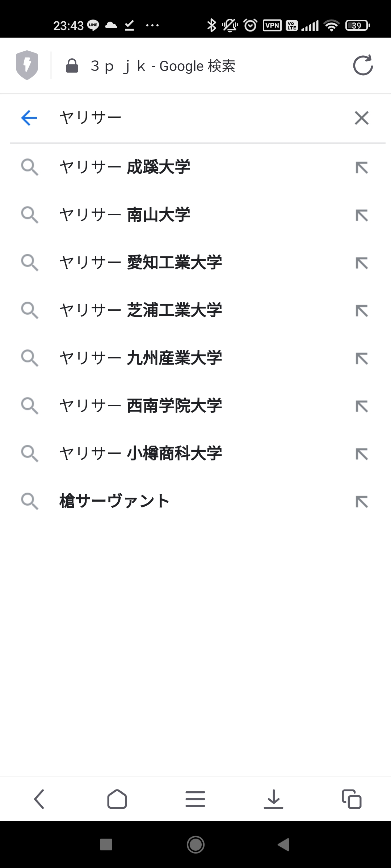Open the browser hamburger menu
391x868 pixels.
(195, 799)
